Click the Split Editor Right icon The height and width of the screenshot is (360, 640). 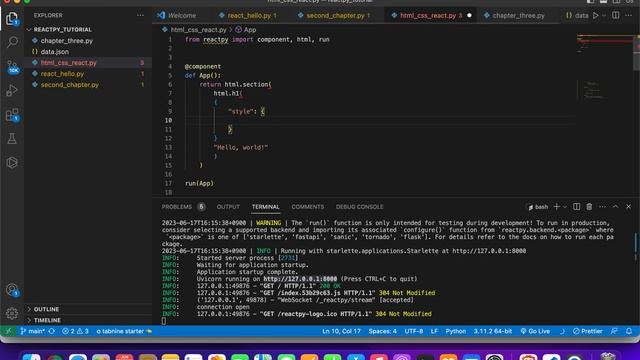[x=616, y=15]
